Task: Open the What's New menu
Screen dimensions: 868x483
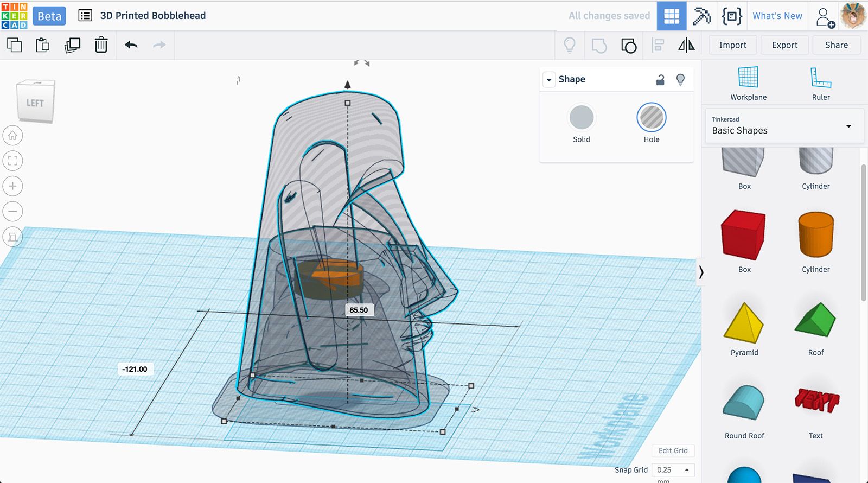Action: point(777,16)
